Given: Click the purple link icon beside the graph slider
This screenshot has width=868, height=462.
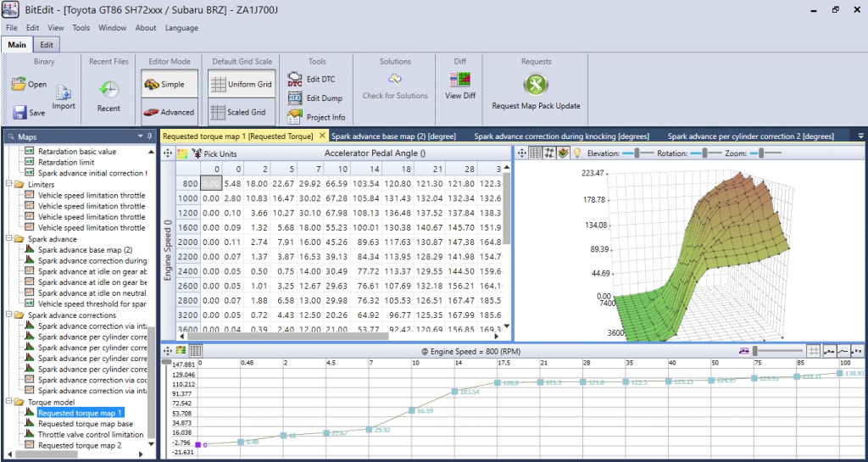Looking at the screenshot, I should (744, 351).
